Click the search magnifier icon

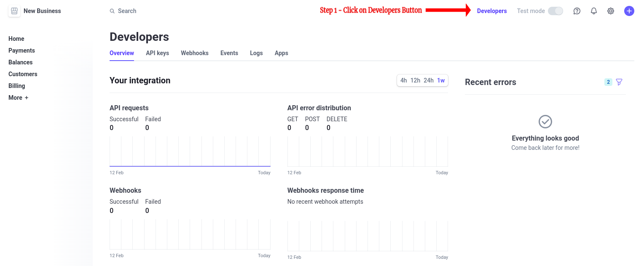coord(112,11)
